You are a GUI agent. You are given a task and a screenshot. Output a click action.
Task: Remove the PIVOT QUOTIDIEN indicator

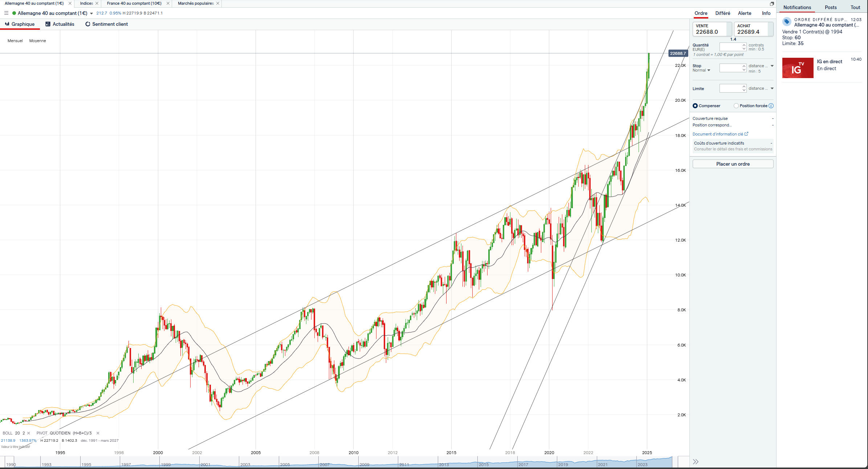tap(98, 433)
